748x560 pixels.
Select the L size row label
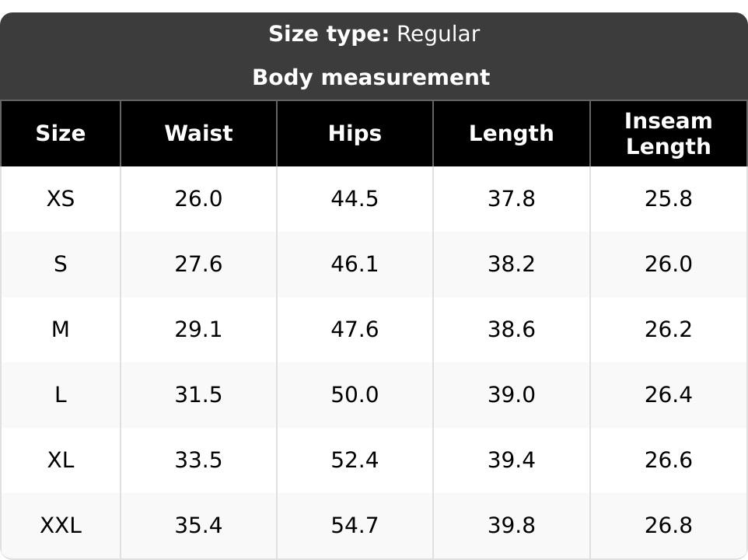61,394
